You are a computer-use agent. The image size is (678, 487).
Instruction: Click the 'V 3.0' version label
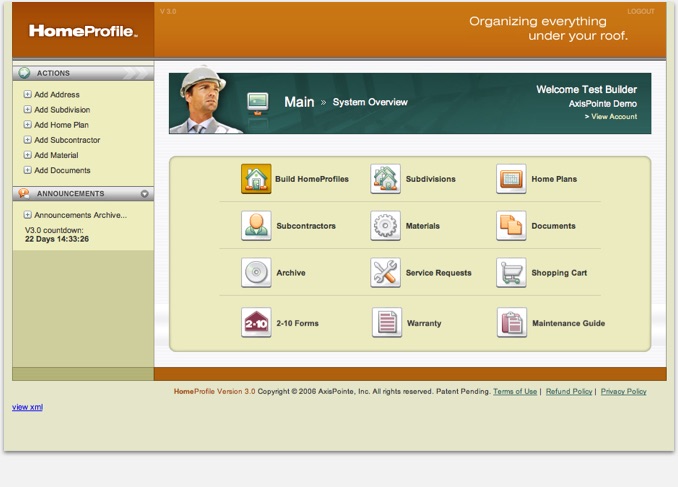click(168, 11)
